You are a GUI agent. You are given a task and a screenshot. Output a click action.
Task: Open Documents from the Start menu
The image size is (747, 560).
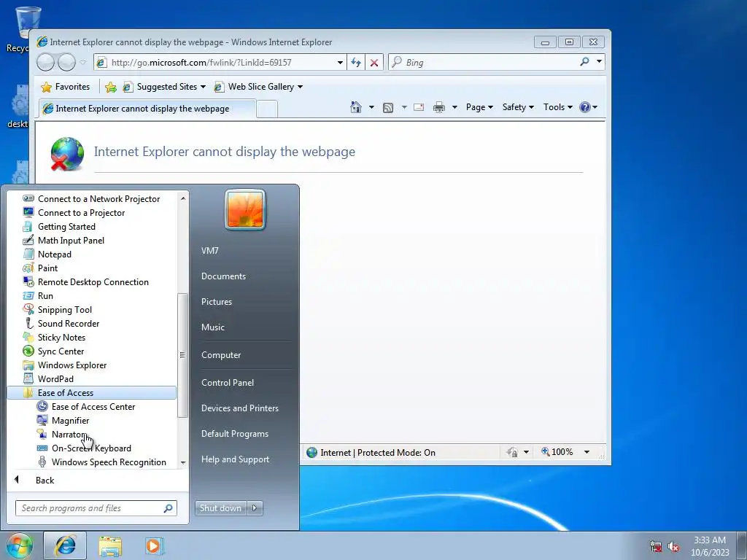tap(223, 276)
